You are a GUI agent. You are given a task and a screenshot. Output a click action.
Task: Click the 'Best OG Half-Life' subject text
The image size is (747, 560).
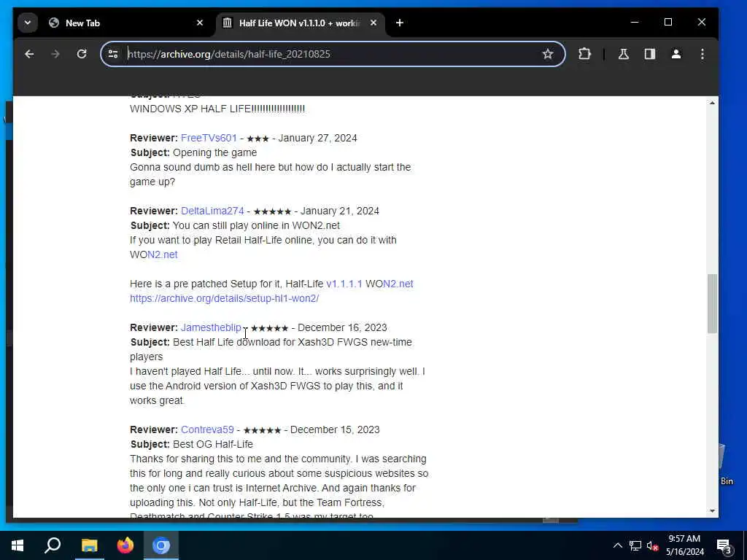coord(212,444)
